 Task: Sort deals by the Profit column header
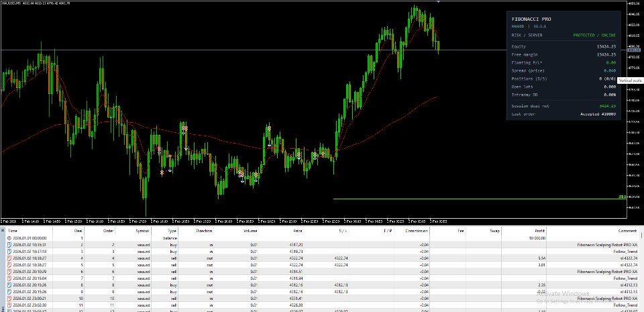pyautogui.click(x=539, y=231)
